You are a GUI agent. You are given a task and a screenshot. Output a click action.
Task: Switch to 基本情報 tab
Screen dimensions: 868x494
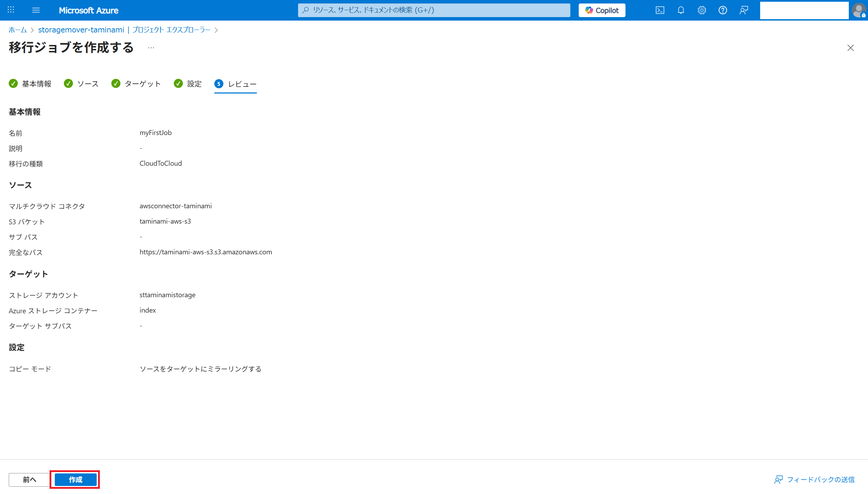coord(30,84)
